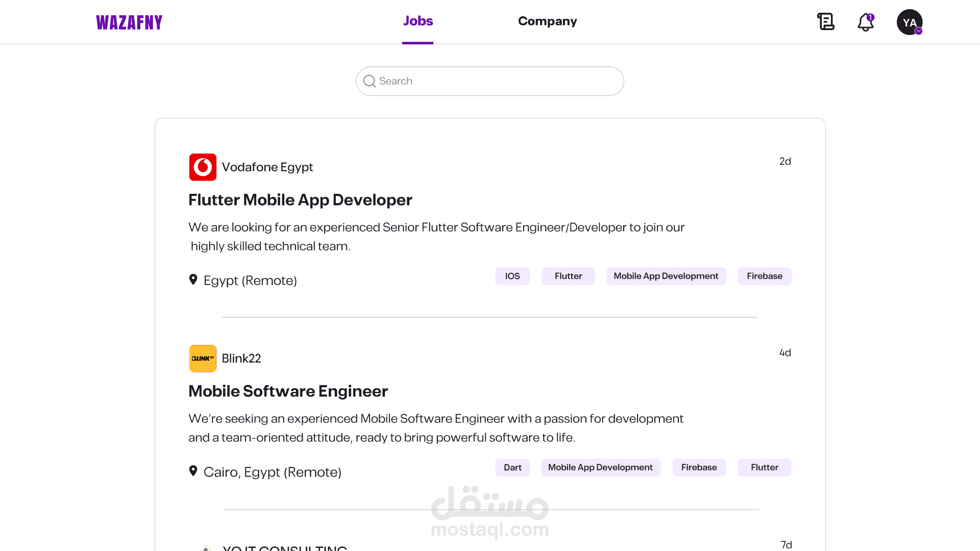Open the Mobile Software Engineer job
Image resolution: width=980 pixels, height=551 pixels.
tap(288, 391)
